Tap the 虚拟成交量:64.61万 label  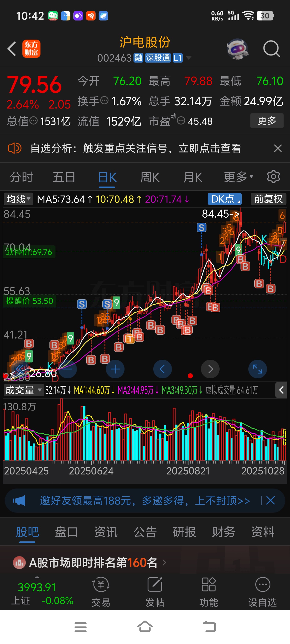point(232,390)
